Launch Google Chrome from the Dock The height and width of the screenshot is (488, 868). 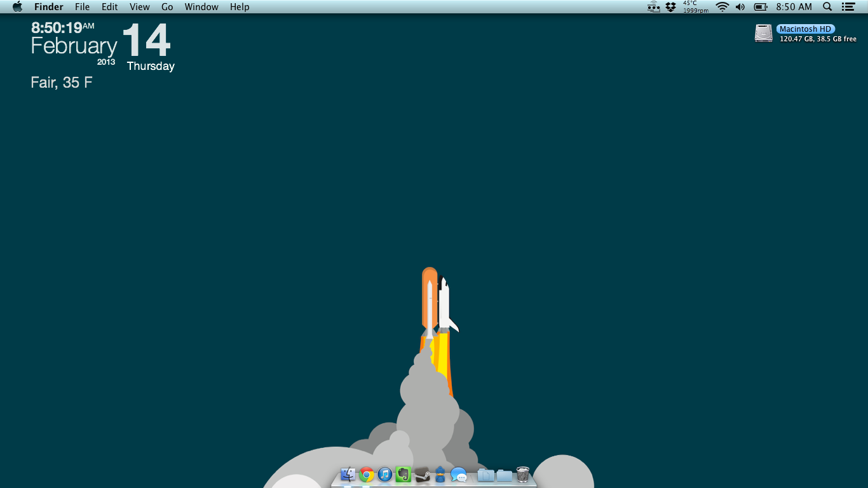click(x=366, y=474)
